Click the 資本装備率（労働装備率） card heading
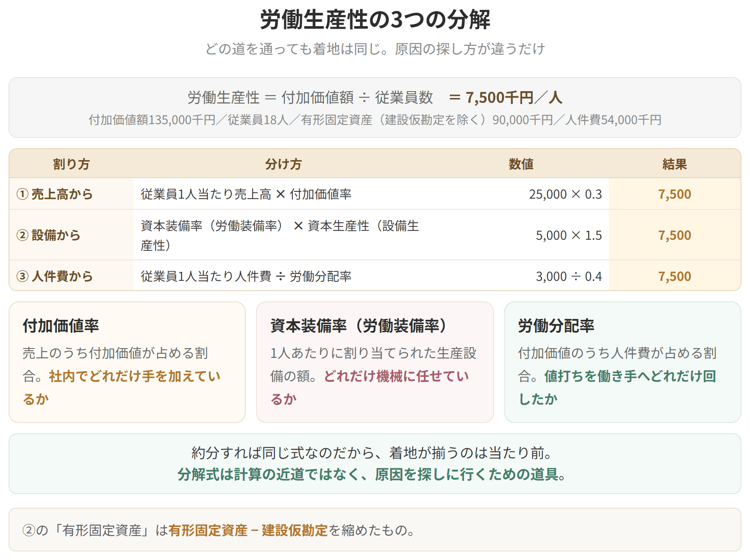The width and height of the screenshot is (750, 560). click(359, 326)
